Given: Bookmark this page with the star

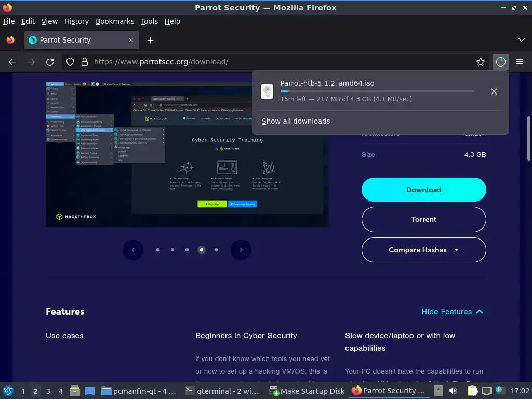Looking at the screenshot, I should (480, 62).
